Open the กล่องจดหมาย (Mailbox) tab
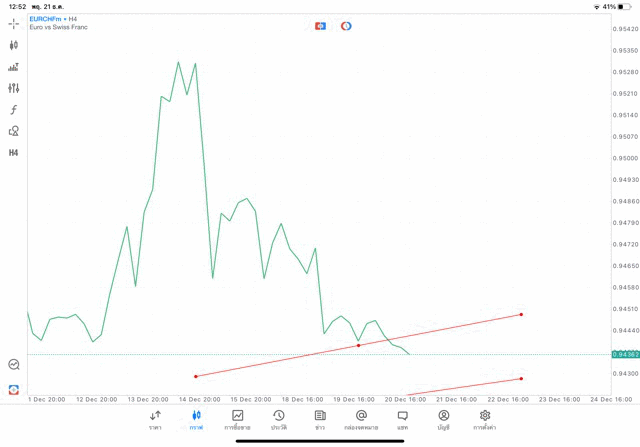640x447 pixels. coord(361,419)
